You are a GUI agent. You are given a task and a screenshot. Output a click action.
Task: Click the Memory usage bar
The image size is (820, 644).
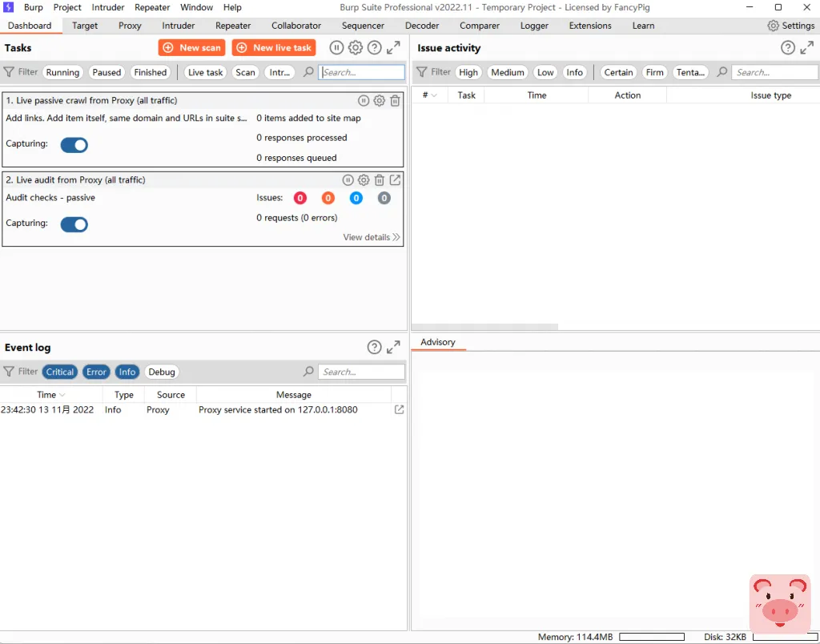[x=652, y=637]
